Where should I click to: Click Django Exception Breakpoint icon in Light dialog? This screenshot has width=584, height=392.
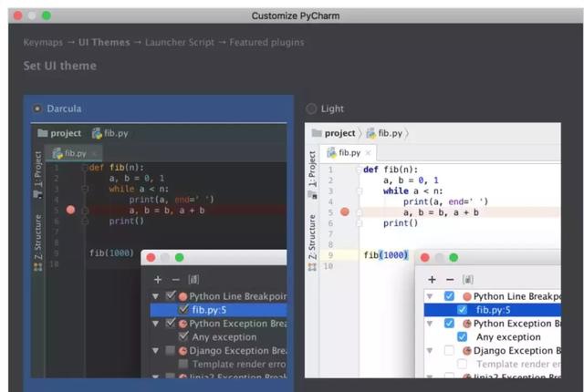(x=467, y=351)
